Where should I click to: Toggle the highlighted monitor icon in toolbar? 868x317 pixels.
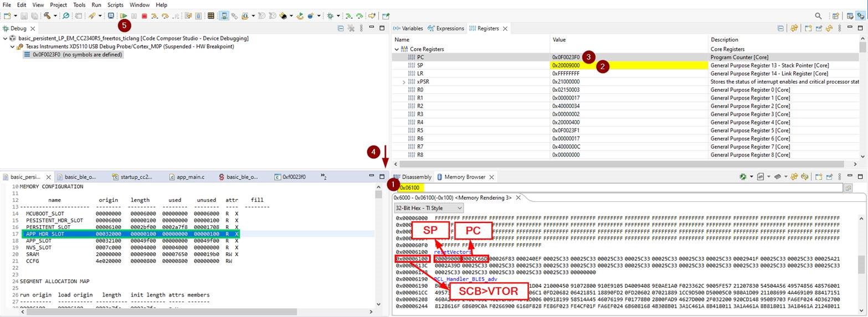tap(224, 16)
